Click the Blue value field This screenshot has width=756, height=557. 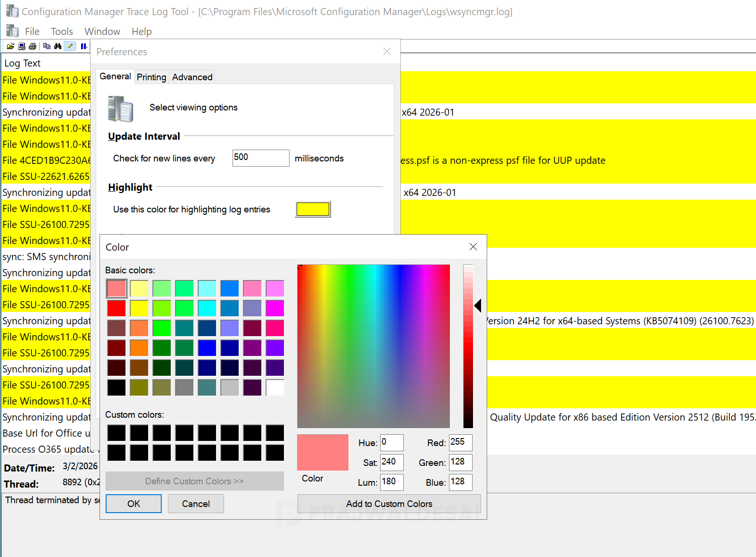(461, 482)
